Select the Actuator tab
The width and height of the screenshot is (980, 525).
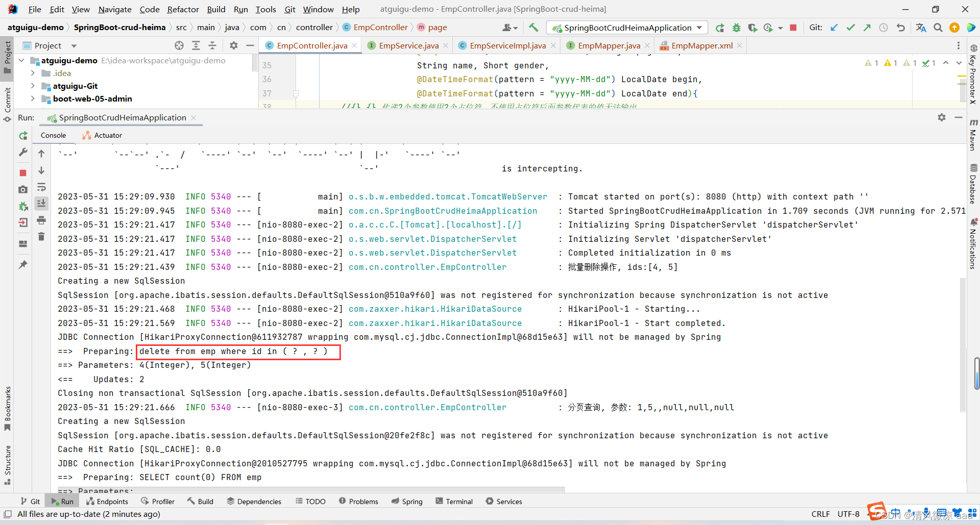103,135
